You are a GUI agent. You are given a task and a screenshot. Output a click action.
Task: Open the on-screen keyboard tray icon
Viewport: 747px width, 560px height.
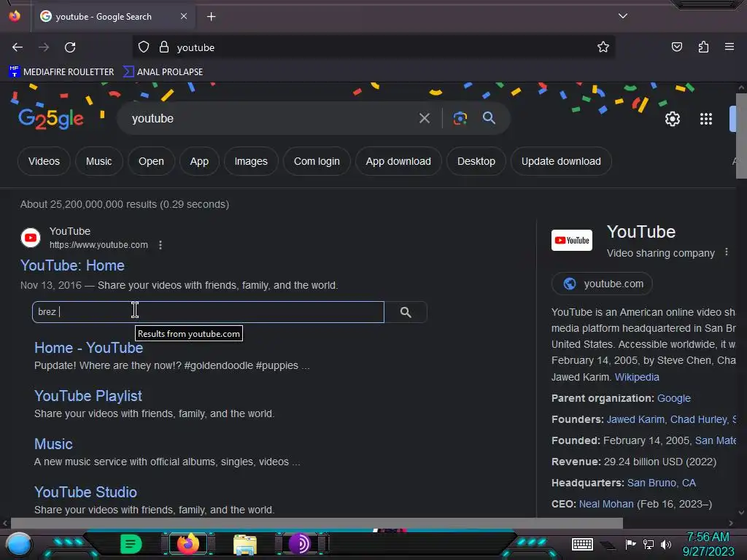582,544
